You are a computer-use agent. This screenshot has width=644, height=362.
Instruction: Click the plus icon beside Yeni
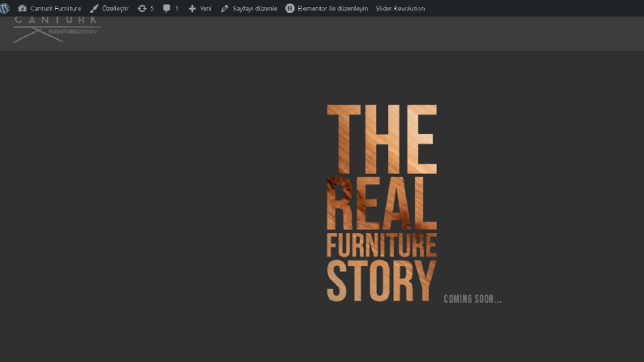(x=192, y=8)
